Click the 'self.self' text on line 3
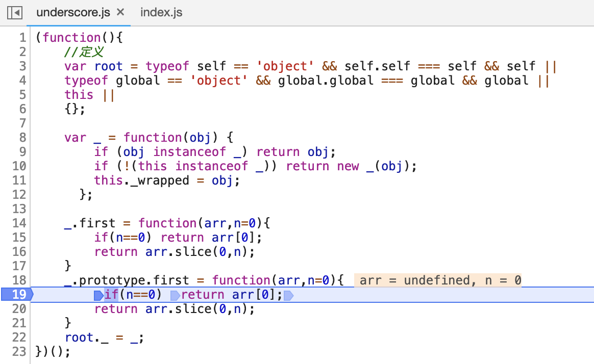The height and width of the screenshot is (364, 594). click(377, 66)
